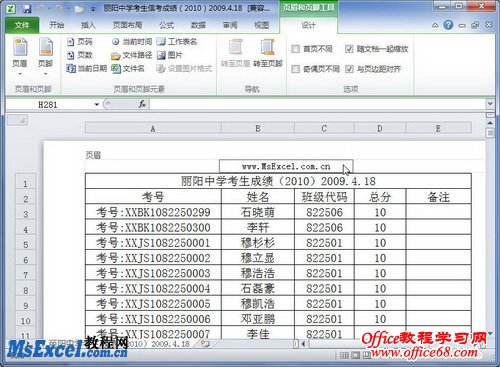Viewport: 500px width, 367px height.
Task: Insert 当前时间 current time element
Action: (132, 42)
